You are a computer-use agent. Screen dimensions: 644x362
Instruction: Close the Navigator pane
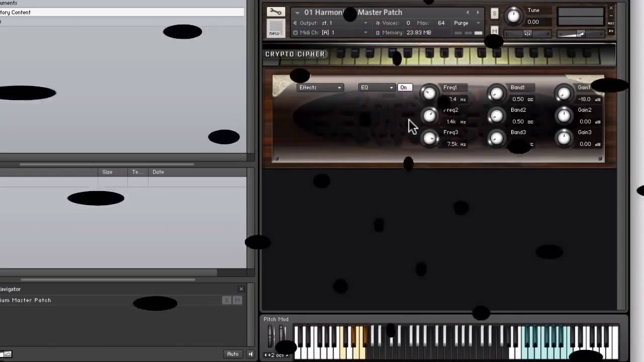pyautogui.click(x=241, y=289)
